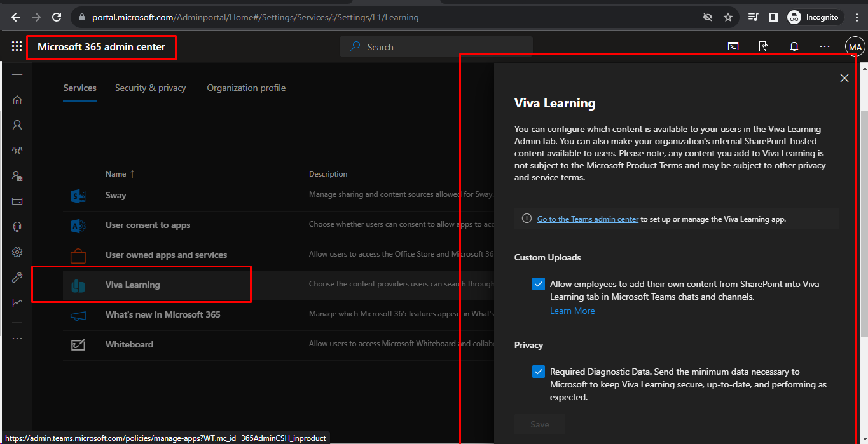868x444 pixels.
Task: Open Chrome menu three dots
Action: click(857, 17)
